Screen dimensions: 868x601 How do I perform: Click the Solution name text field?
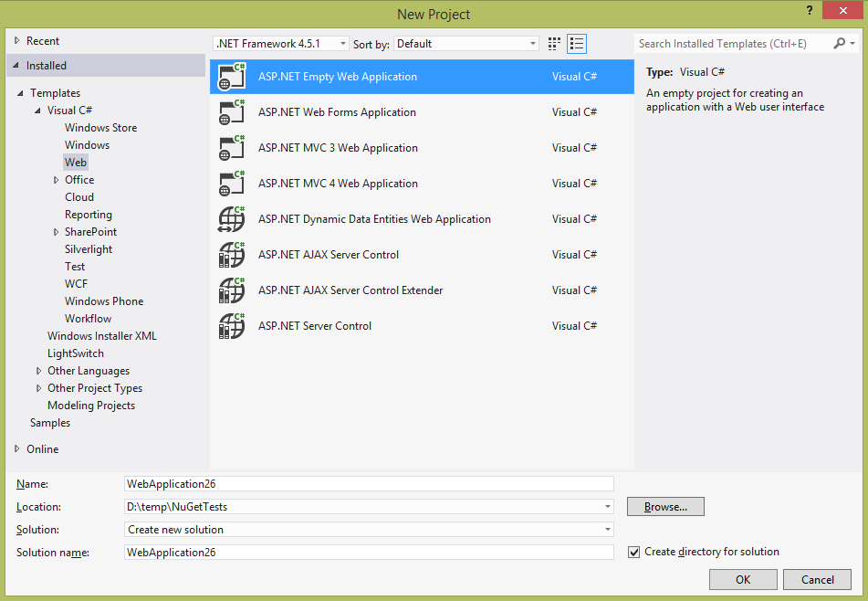coord(370,553)
